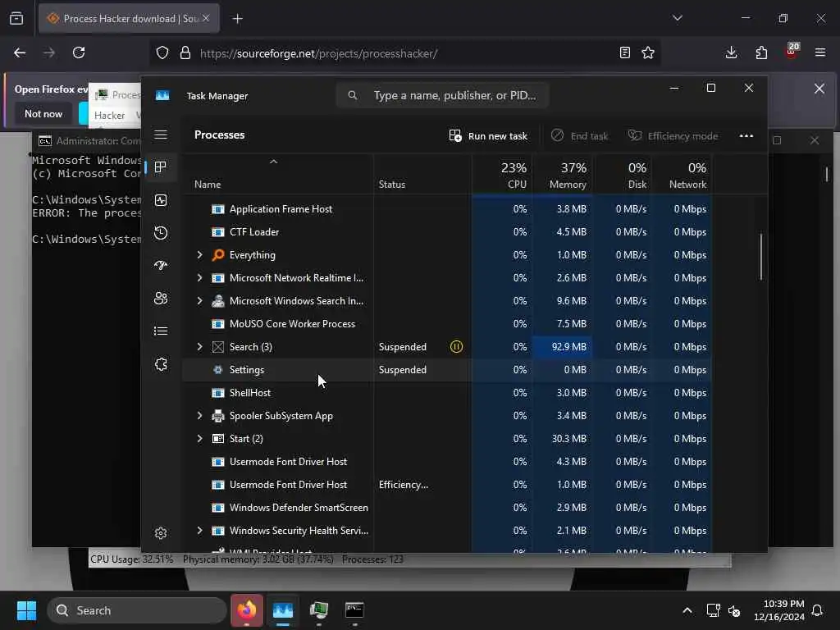840x630 pixels.
Task: Click 92.9 MB memory cell for Search
Action: coord(562,347)
